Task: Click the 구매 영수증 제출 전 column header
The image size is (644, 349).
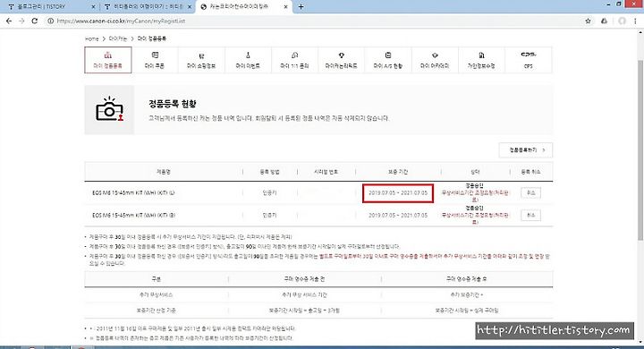Action: pyautogui.click(x=304, y=279)
